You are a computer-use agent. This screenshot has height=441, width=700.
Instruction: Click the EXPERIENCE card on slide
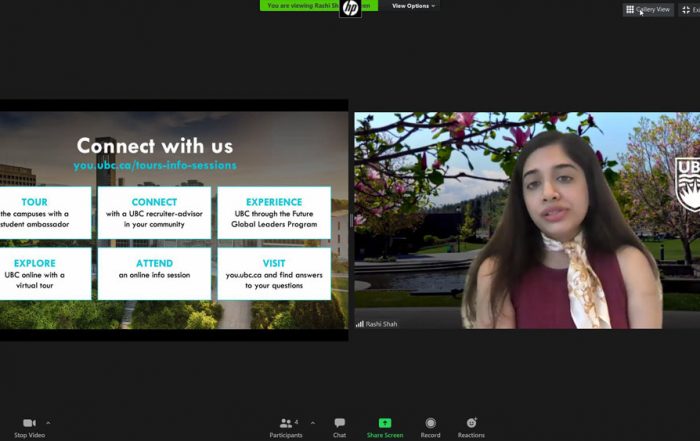274,212
